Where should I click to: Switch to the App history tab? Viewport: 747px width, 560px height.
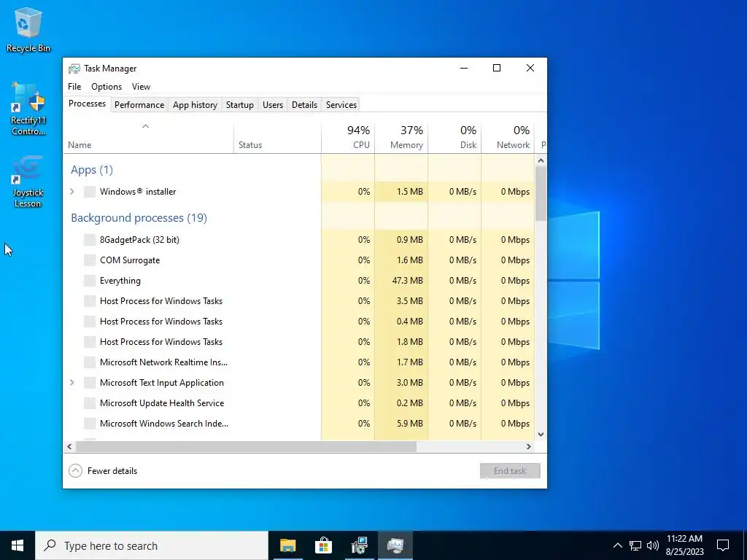(195, 105)
